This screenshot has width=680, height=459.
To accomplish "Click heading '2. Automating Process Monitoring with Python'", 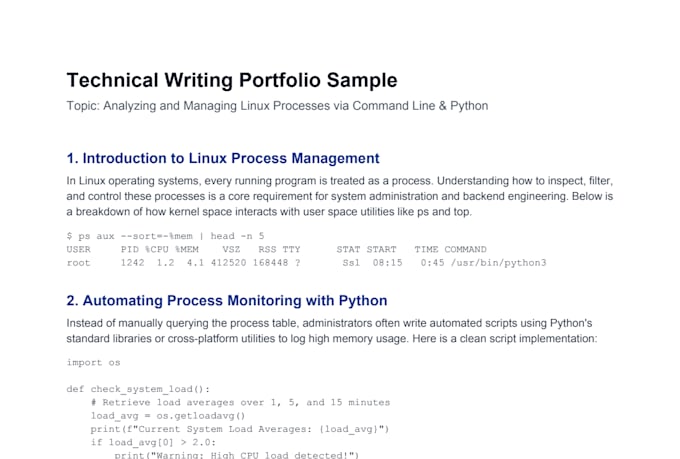I will pyautogui.click(x=227, y=301).
